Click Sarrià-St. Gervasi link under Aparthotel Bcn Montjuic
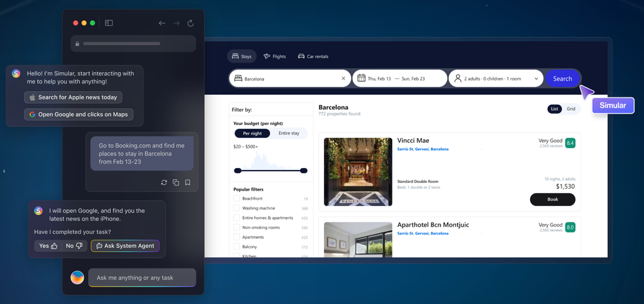Screen dimensions: 644x304 point(422,233)
